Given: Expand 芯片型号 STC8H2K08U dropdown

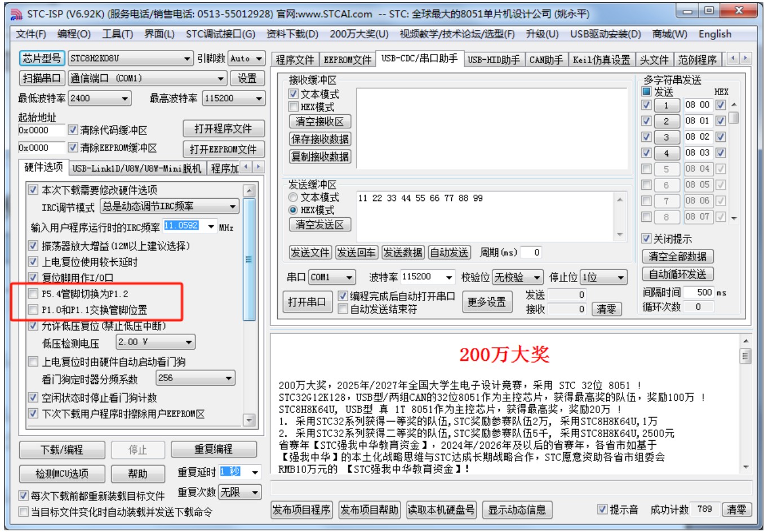Looking at the screenshot, I should point(188,59).
